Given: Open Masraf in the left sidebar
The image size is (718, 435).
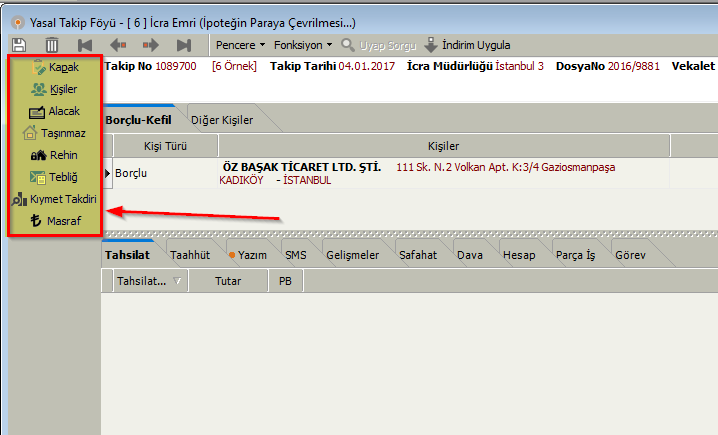Looking at the screenshot, I should (x=55, y=220).
